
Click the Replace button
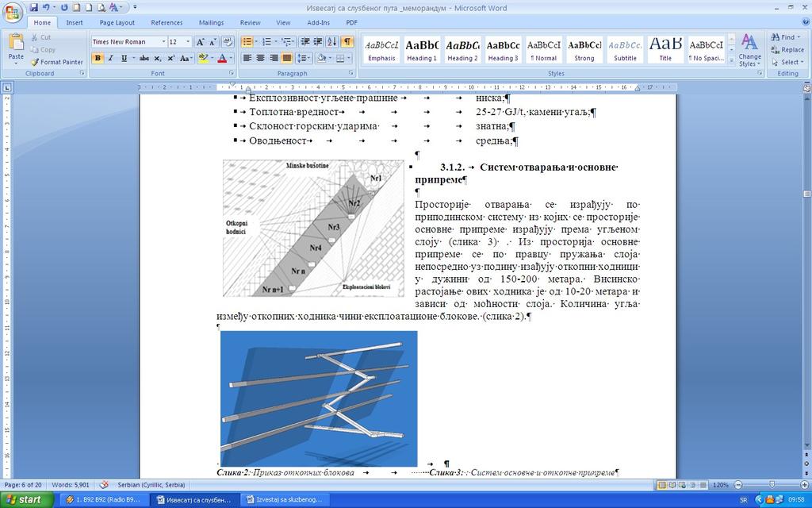pyautogui.click(x=787, y=50)
